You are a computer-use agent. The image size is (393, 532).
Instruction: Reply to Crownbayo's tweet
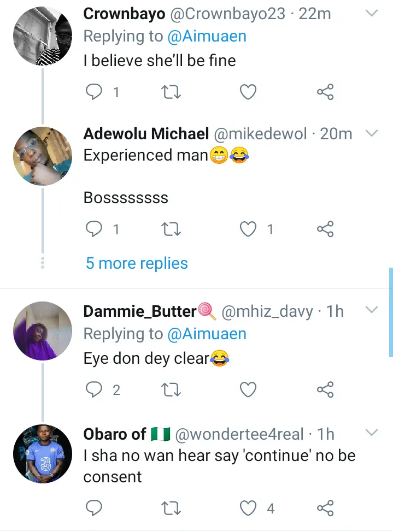[94, 92]
